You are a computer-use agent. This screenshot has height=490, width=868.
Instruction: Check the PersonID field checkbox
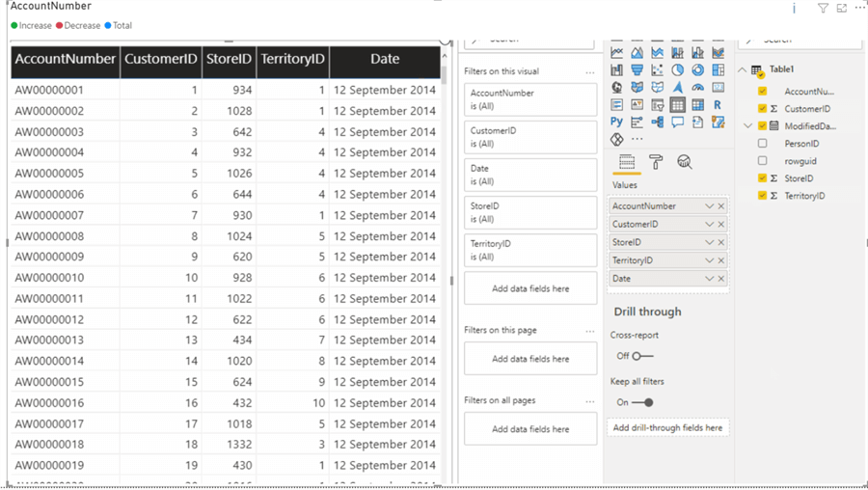point(762,144)
